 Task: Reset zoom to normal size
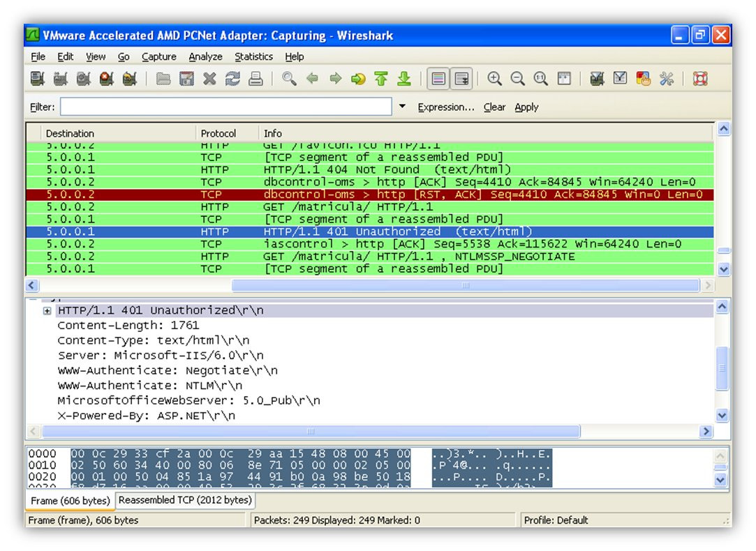pyautogui.click(x=541, y=79)
